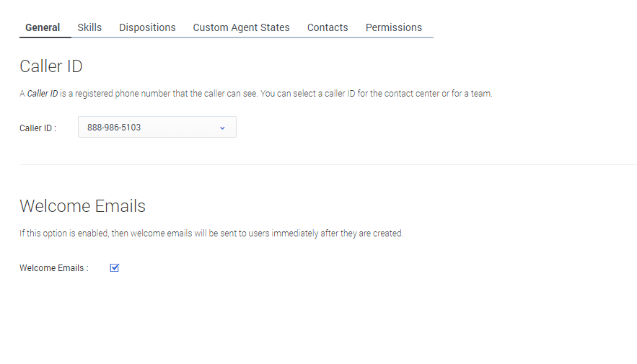Click the "Caller ID :" field label
This screenshot has height=364, width=637.
coord(38,128)
